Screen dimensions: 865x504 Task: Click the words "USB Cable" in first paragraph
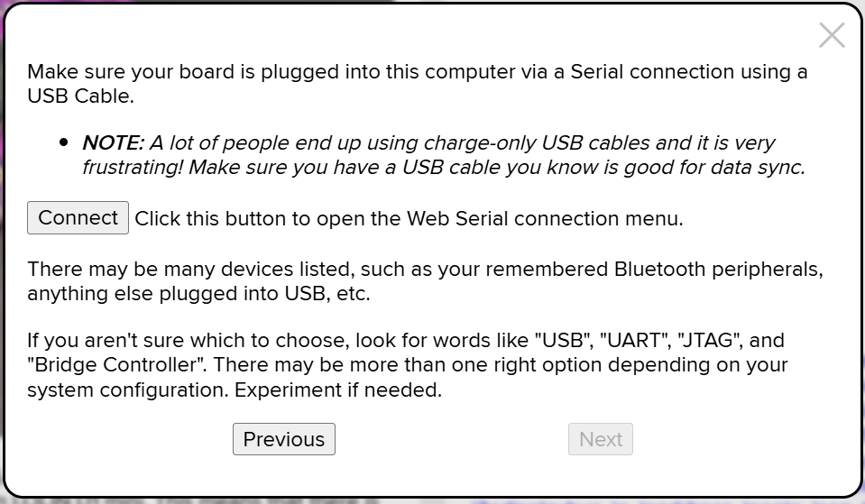click(x=80, y=95)
